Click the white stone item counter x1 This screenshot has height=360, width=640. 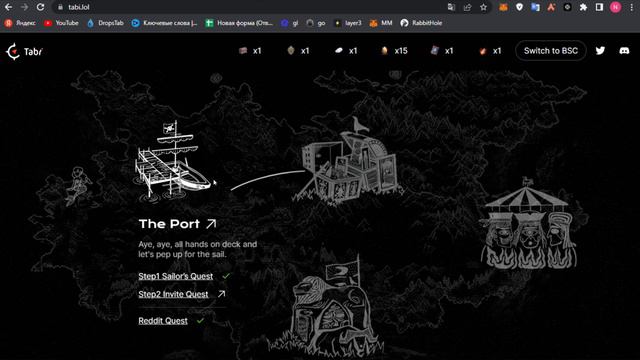click(x=346, y=51)
